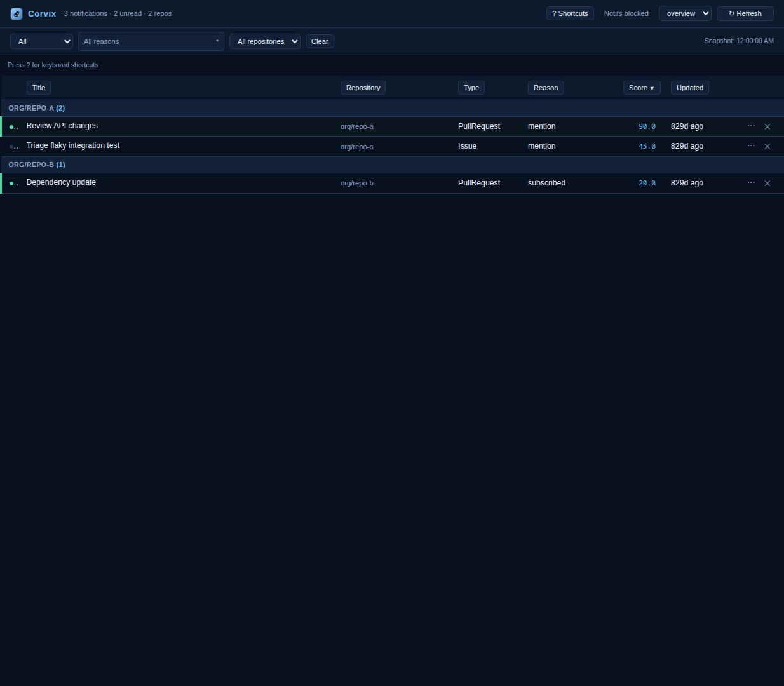Sort by the Type column
Image resolution: width=784 pixels, height=686 pixels.
click(x=471, y=88)
